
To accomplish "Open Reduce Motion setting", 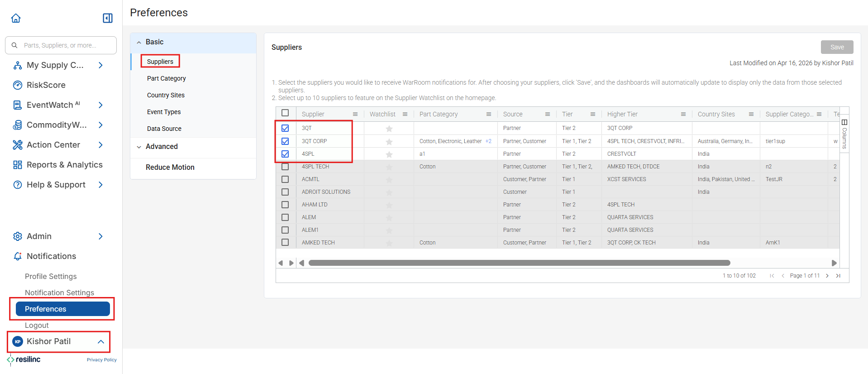I will [x=170, y=167].
